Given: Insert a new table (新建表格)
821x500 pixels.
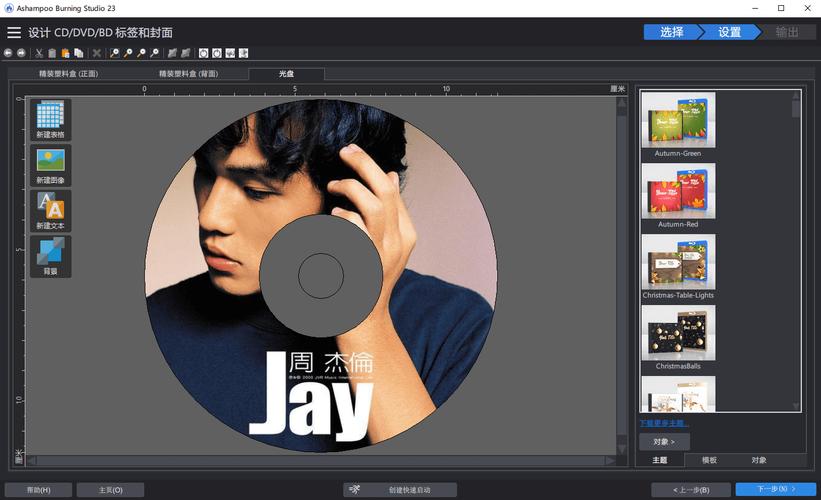Looking at the screenshot, I should pos(50,119).
